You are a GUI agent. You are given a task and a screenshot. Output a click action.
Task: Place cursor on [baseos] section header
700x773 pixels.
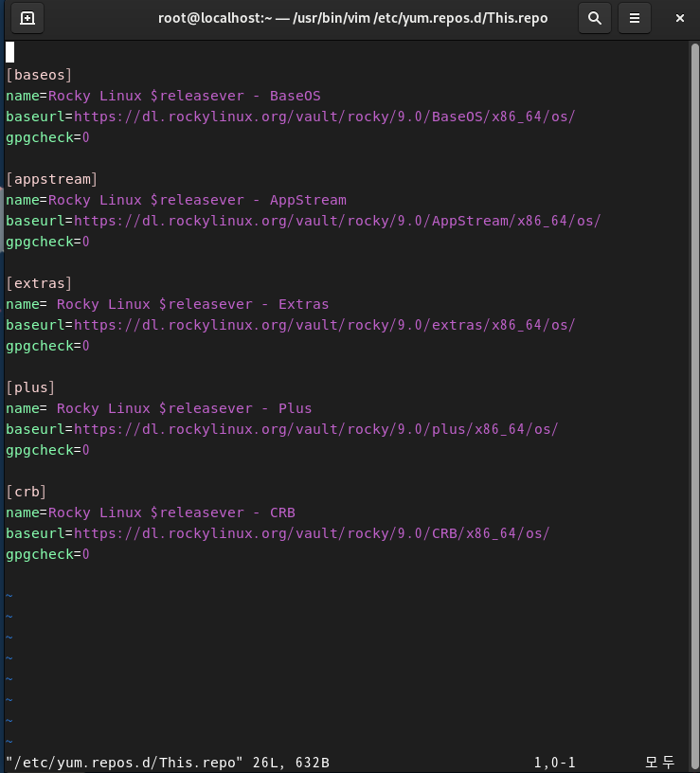coord(39,75)
